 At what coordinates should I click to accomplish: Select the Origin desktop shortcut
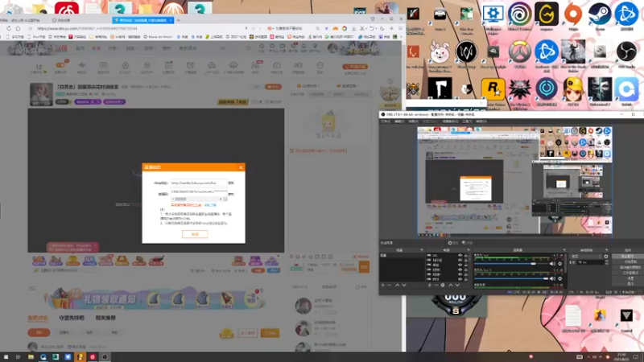pos(573,14)
